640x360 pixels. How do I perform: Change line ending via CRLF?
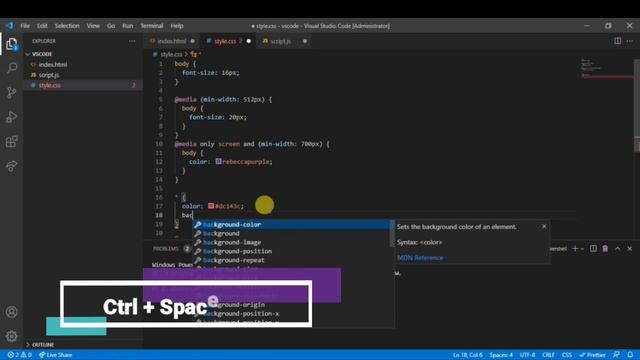point(548,355)
